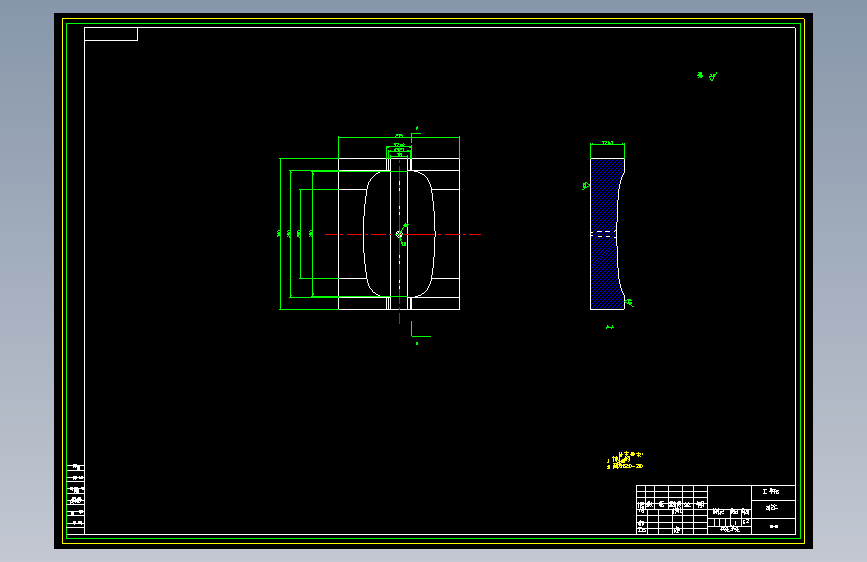Image resolution: width=867 pixels, height=562 pixels.
Task: Click the horizontal red centerline of front view
Action: (403, 235)
